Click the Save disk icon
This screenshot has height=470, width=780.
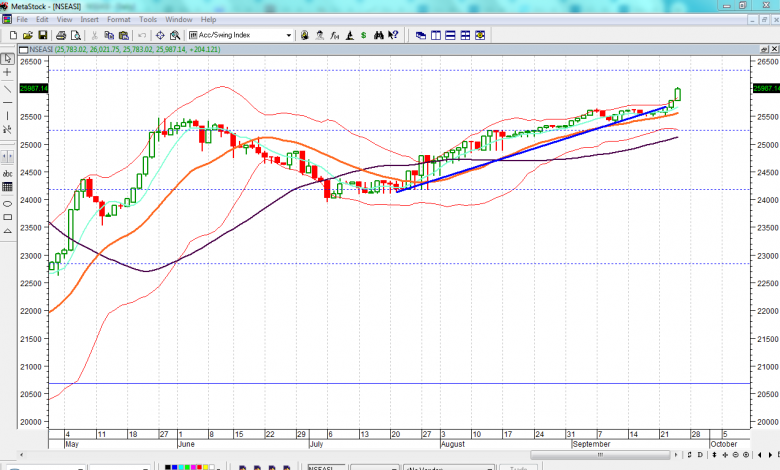point(41,35)
